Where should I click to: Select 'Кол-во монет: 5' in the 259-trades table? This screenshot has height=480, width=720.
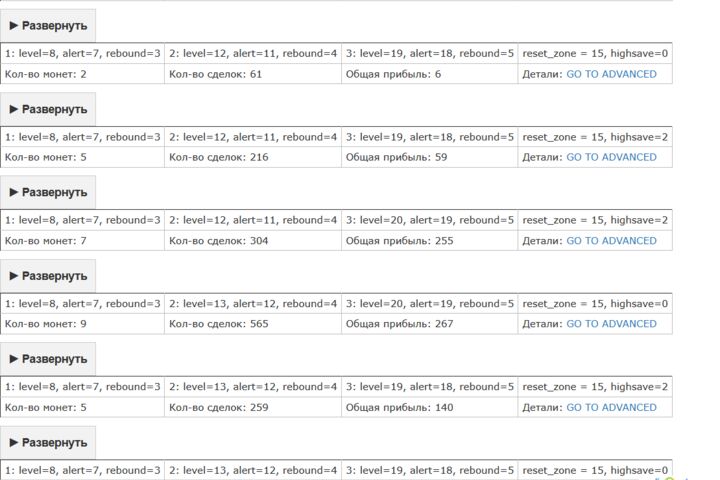click(83, 407)
